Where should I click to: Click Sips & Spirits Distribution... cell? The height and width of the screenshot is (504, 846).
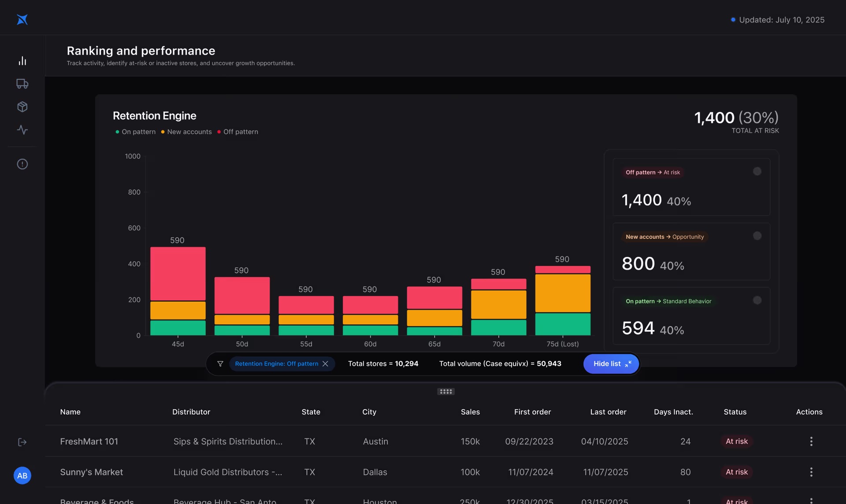tap(228, 441)
